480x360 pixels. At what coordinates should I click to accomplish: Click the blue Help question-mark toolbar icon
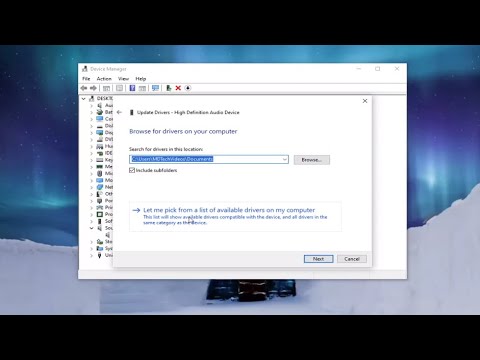tap(132, 88)
